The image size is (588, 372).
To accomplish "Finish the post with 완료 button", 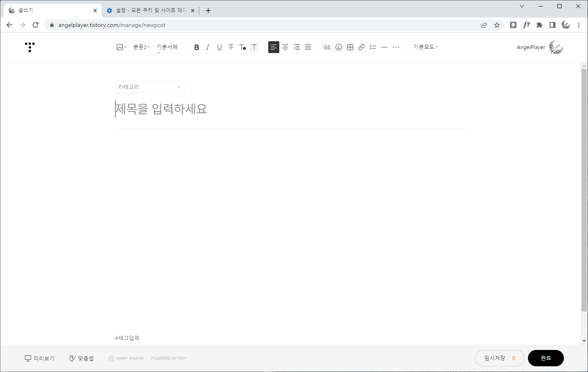I will 546,358.
